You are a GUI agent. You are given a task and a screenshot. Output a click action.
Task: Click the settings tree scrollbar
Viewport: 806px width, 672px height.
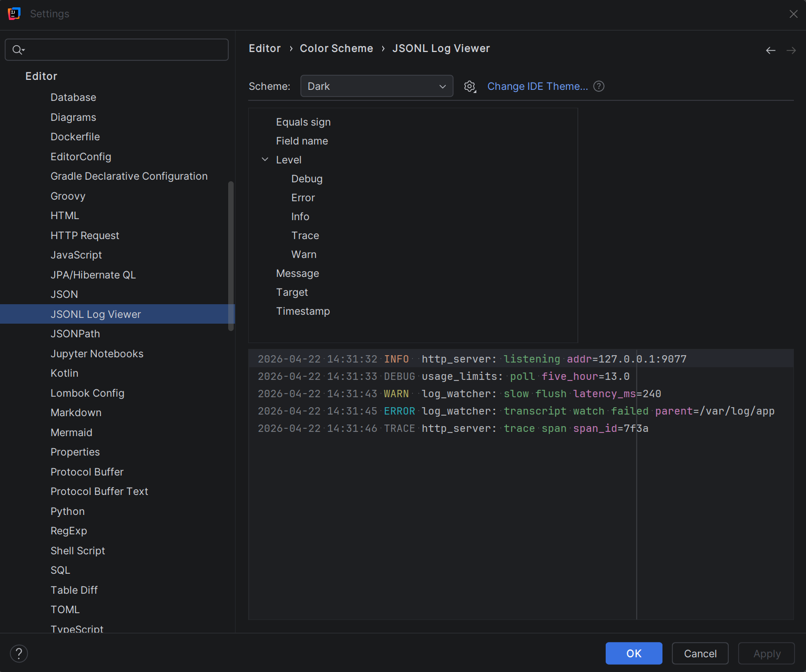pyautogui.click(x=231, y=256)
